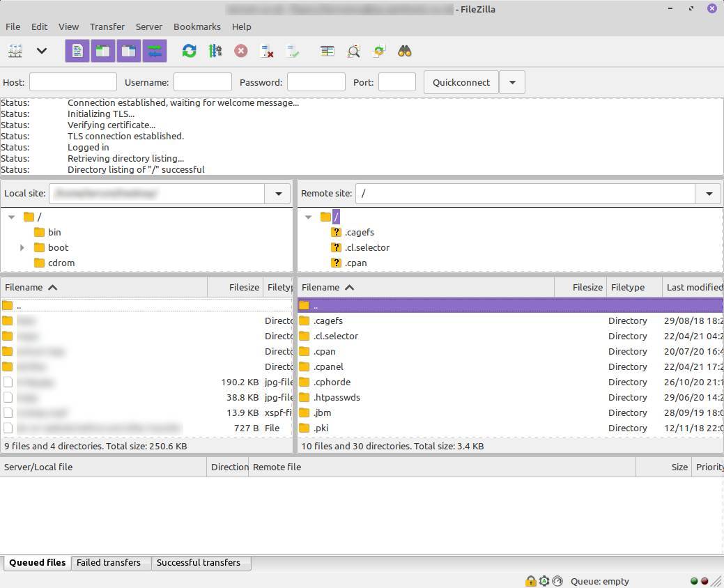Sort remote files by Filetype column
Viewport: 724px width, 588px height.
click(x=634, y=287)
